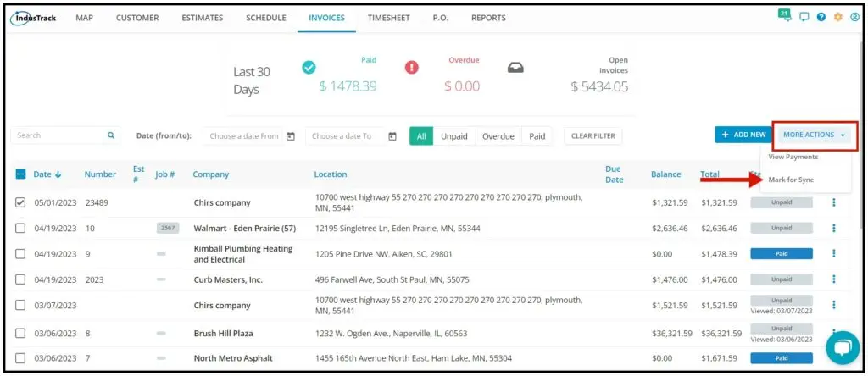Open the live chat bubble widget
Image resolution: width=868 pixels, height=376 pixels.
[843, 348]
